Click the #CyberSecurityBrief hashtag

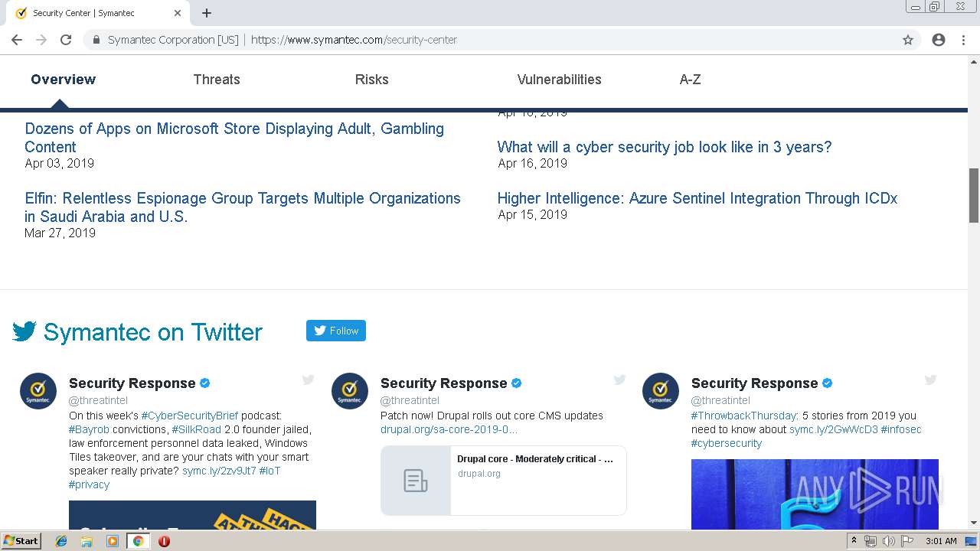[x=189, y=416]
